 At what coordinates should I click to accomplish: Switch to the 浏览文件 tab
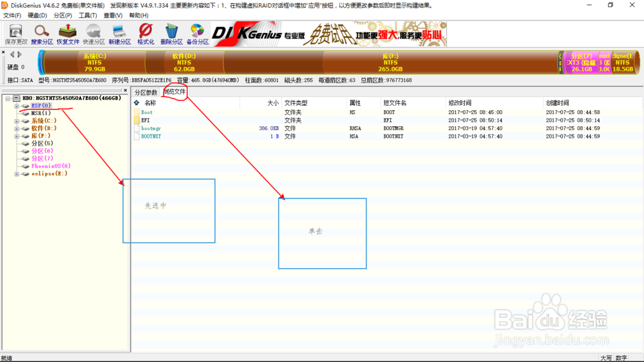click(175, 91)
